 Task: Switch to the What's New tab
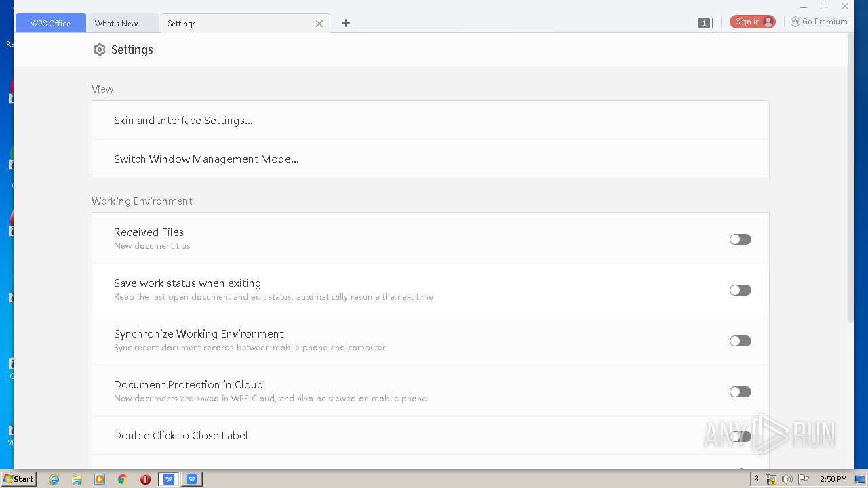coord(117,24)
